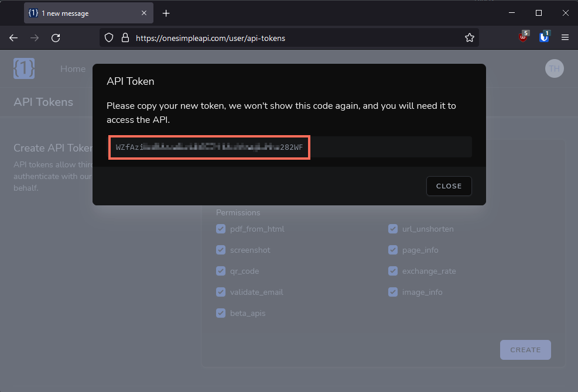Uncheck the beta_apis permission
This screenshot has width=578, height=392.
point(221,313)
